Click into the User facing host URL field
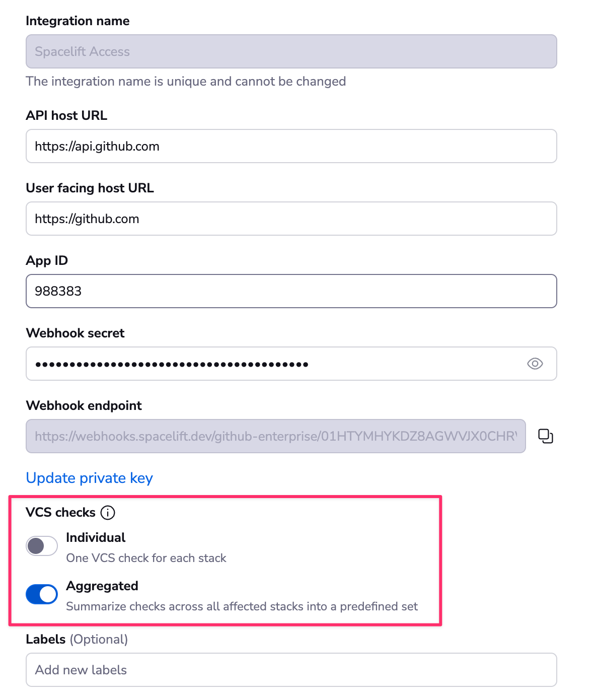Screen dimensions: 593x700 coord(291,219)
